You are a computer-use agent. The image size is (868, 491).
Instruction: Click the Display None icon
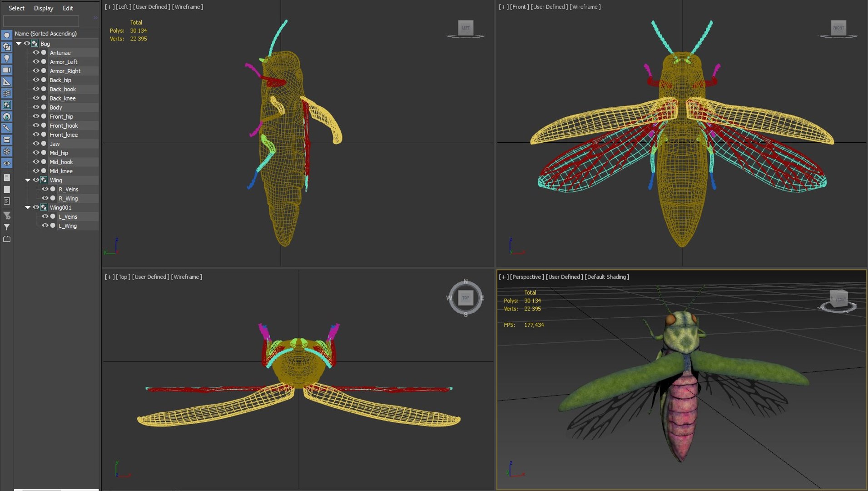tap(7, 189)
